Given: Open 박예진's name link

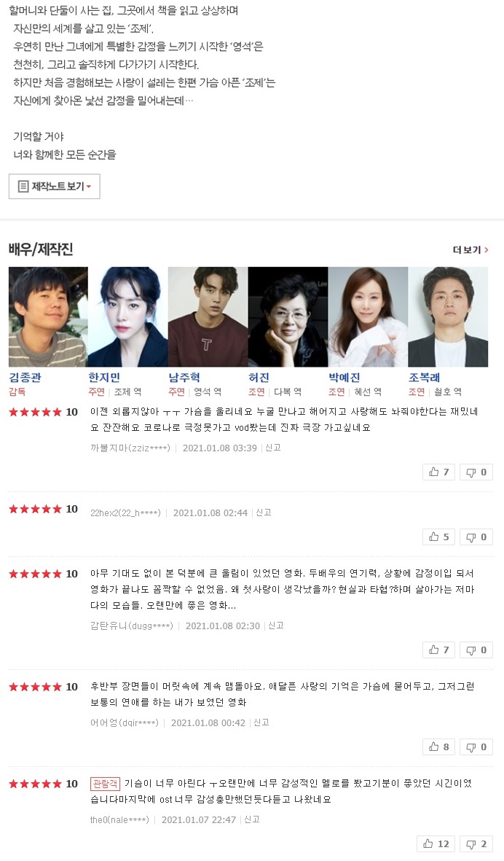Looking at the screenshot, I should point(344,377).
